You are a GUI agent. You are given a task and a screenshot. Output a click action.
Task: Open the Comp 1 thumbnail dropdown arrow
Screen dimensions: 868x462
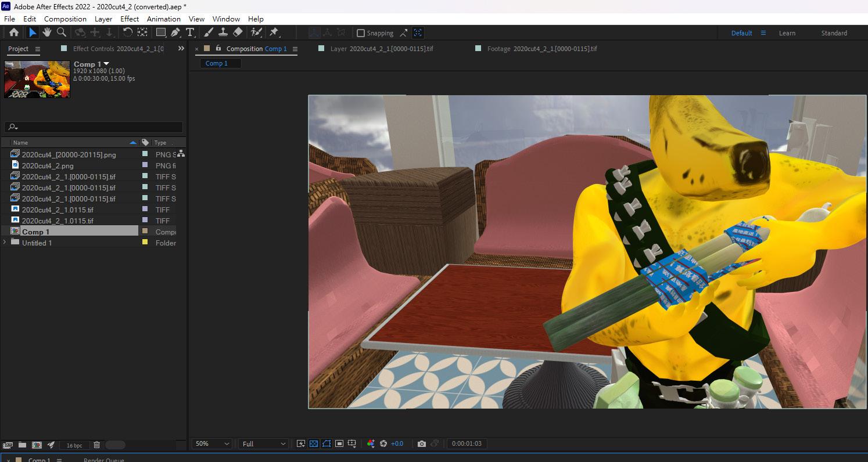(106, 64)
